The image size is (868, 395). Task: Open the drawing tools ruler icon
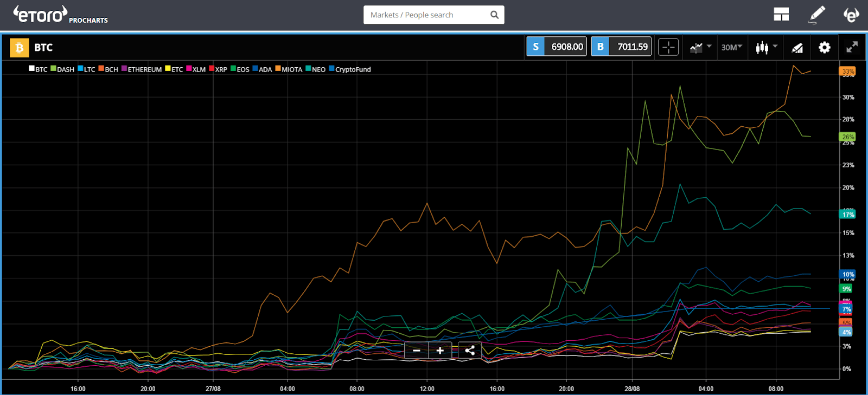(797, 48)
